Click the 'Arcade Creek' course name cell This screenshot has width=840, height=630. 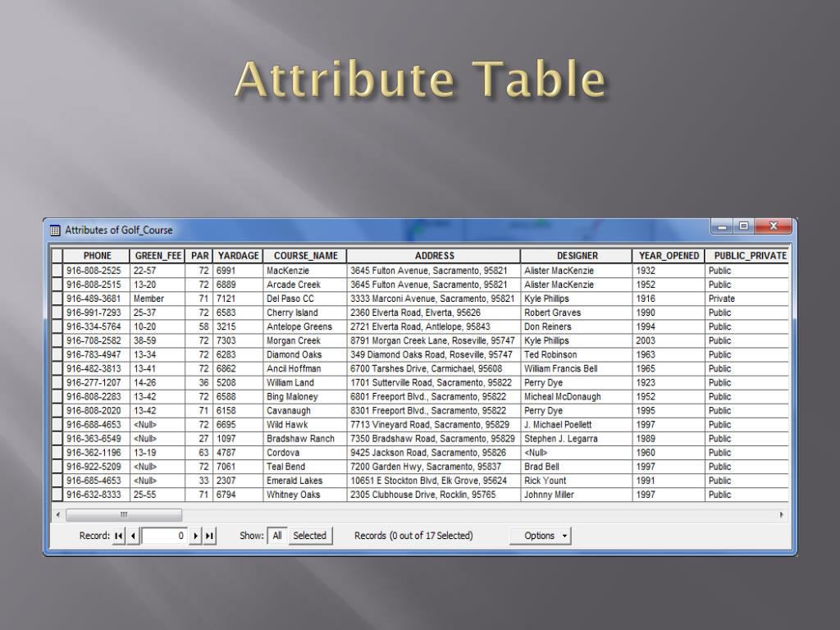(x=305, y=285)
